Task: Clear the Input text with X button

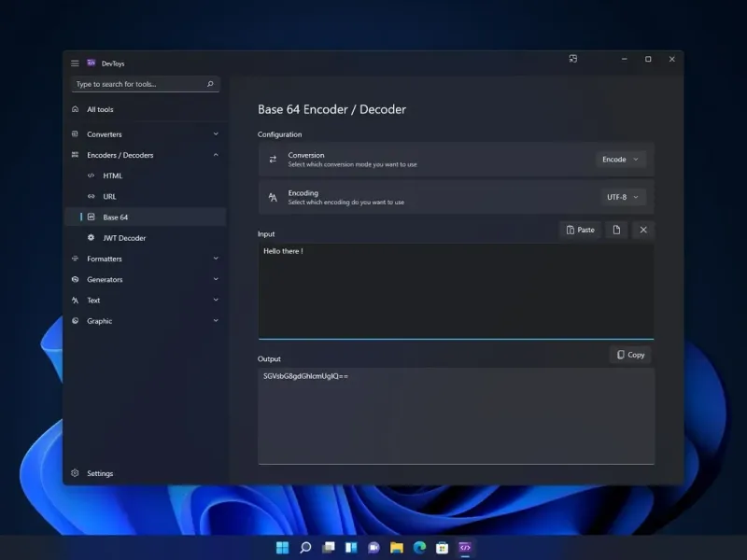Action: (x=643, y=230)
